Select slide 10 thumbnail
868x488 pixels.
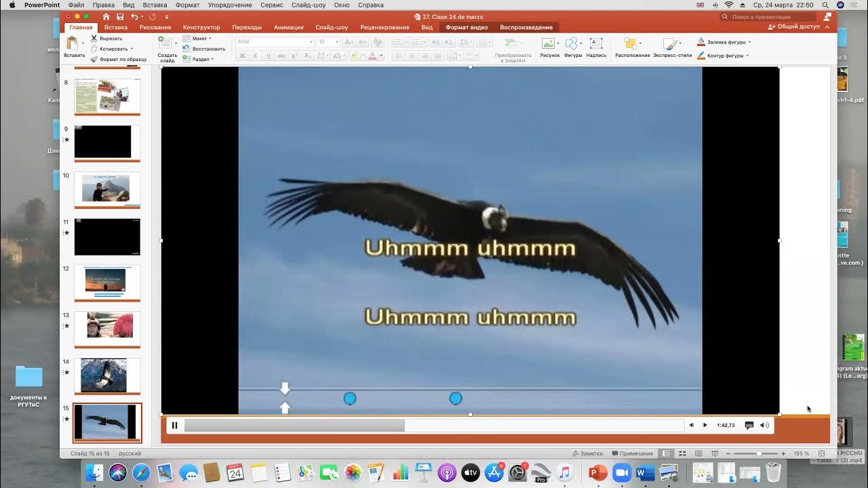point(107,190)
